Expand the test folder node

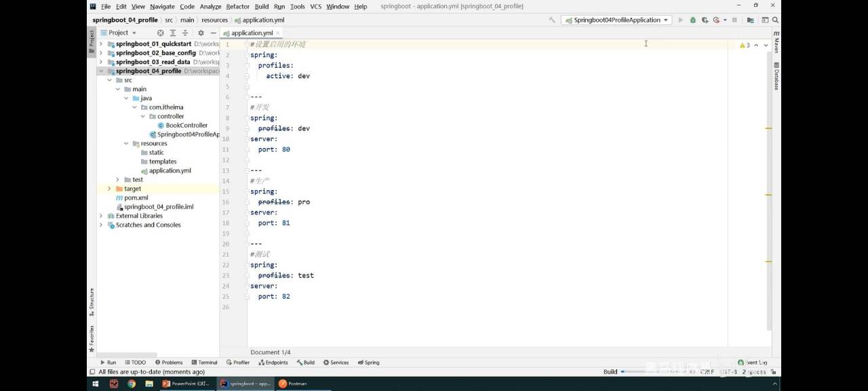click(117, 180)
